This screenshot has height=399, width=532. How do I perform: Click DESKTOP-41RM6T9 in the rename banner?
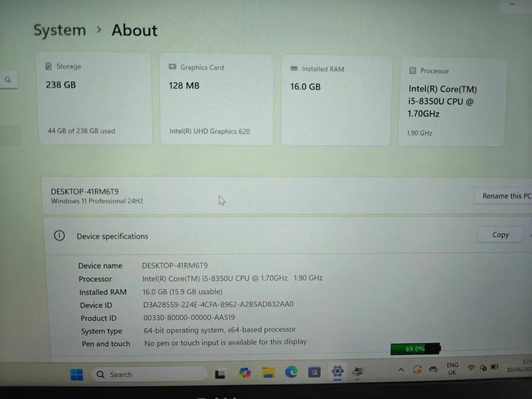pyautogui.click(x=85, y=192)
